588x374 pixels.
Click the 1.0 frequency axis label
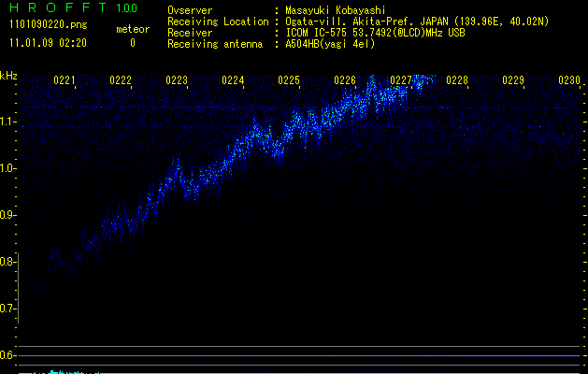[7, 168]
